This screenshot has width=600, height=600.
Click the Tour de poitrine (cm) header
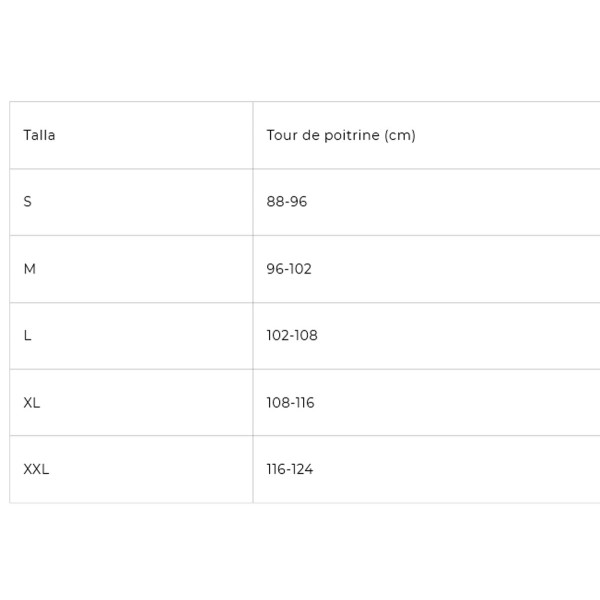[x=340, y=135]
